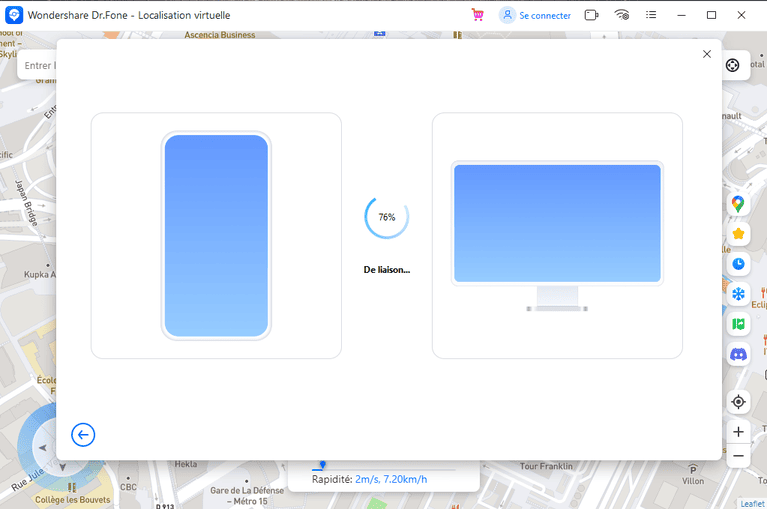
Task: Click the snowflake cooldown icon
Action: [x=738, y=294]
